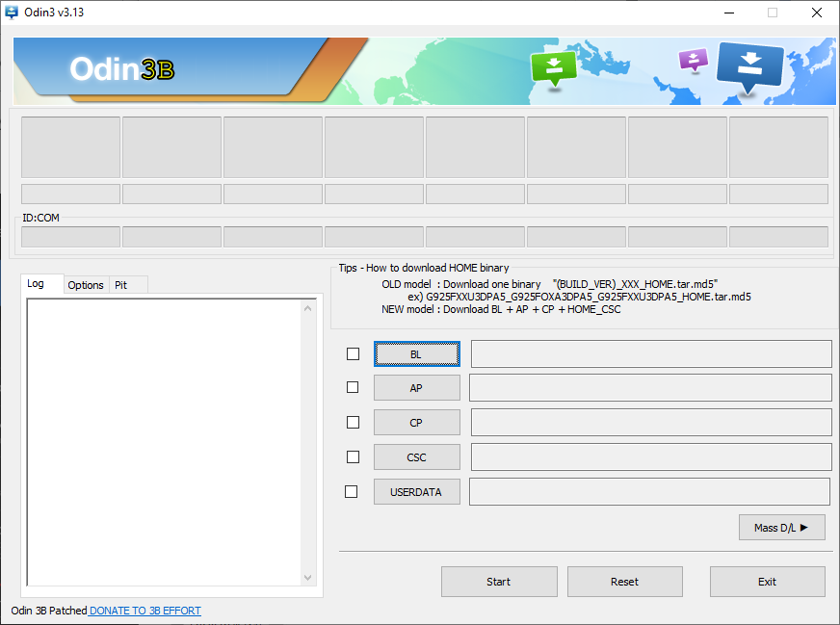The width and height of the screenshot is (840, 625).
Task: Click the log scrollbar down arrow
Action: 307,578
